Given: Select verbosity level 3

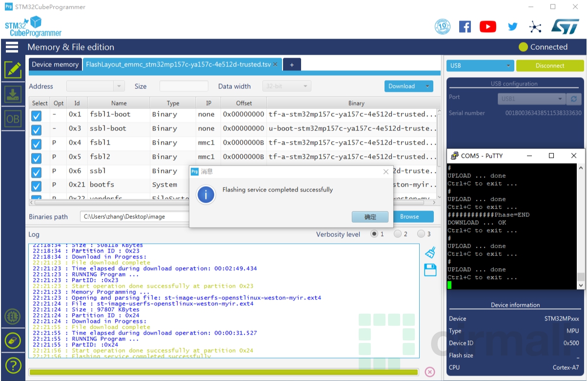Looking at the screenshot, I should point(421,234).
